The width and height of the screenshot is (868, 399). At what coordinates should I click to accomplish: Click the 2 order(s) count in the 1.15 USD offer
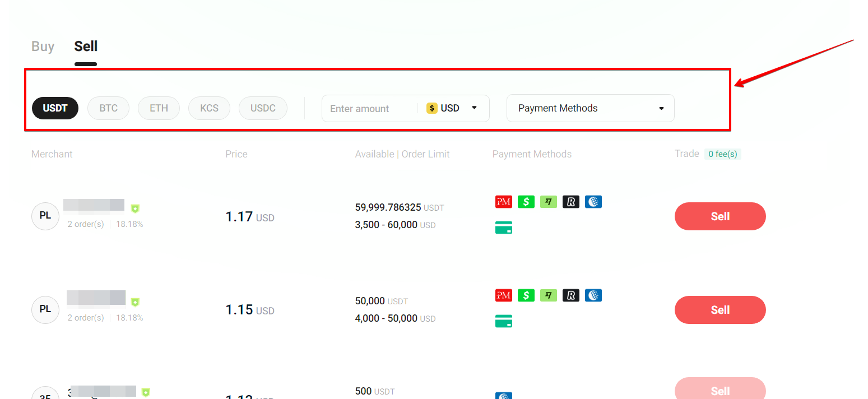click(86, 318)
